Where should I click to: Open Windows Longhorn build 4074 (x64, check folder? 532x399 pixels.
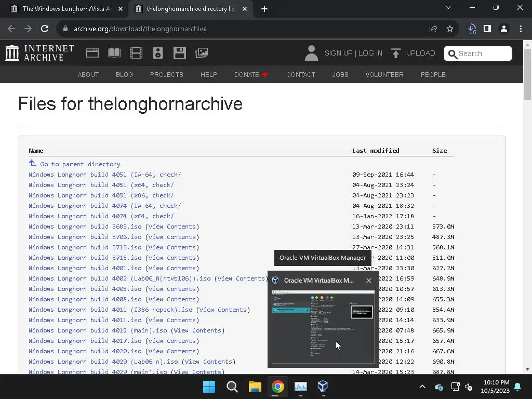pos(101,216)
